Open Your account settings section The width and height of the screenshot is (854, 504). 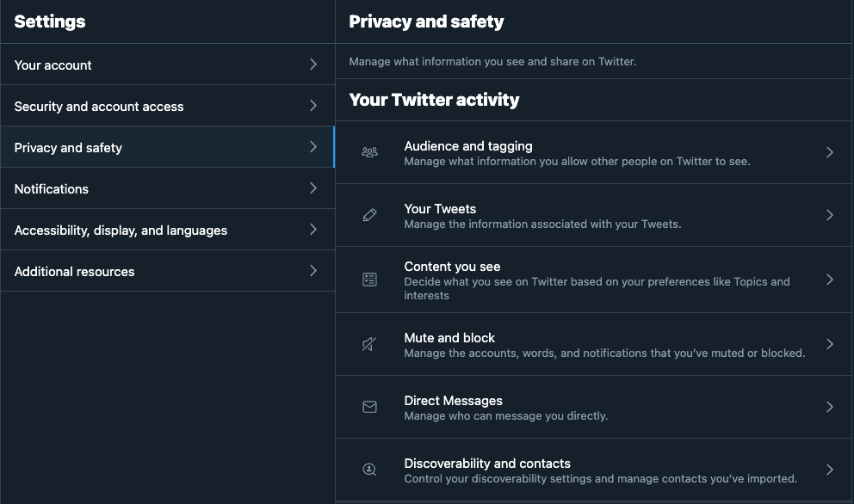53,65
